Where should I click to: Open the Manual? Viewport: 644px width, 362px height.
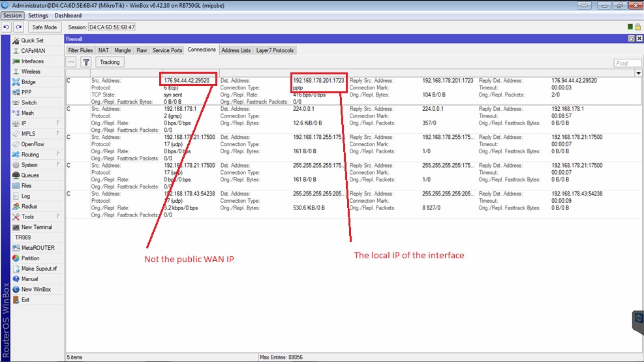(29, 279)
